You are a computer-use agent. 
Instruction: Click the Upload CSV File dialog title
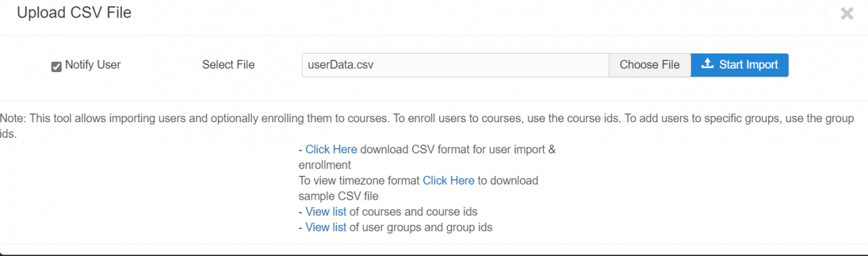[x=74, y=13]
